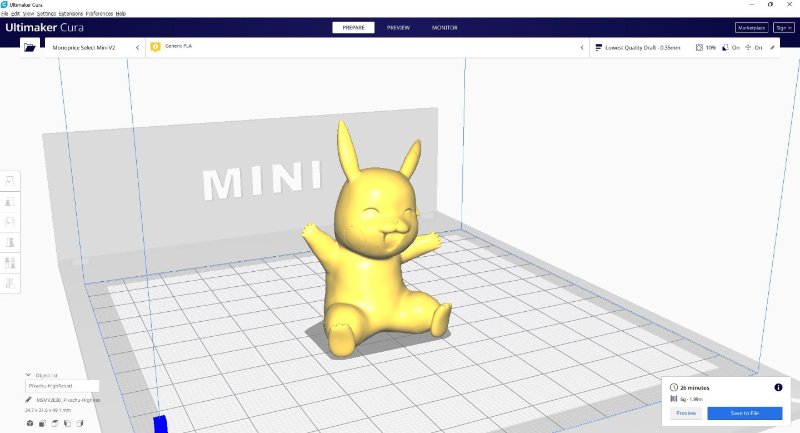This screenshot has height=433, width=800.
Task: Collapse the Object list chevron
Action: tap(29, 375)
